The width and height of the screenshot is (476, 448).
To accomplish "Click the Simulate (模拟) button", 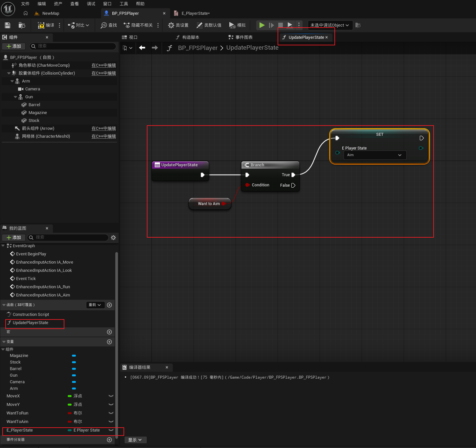I will (237, 25).
